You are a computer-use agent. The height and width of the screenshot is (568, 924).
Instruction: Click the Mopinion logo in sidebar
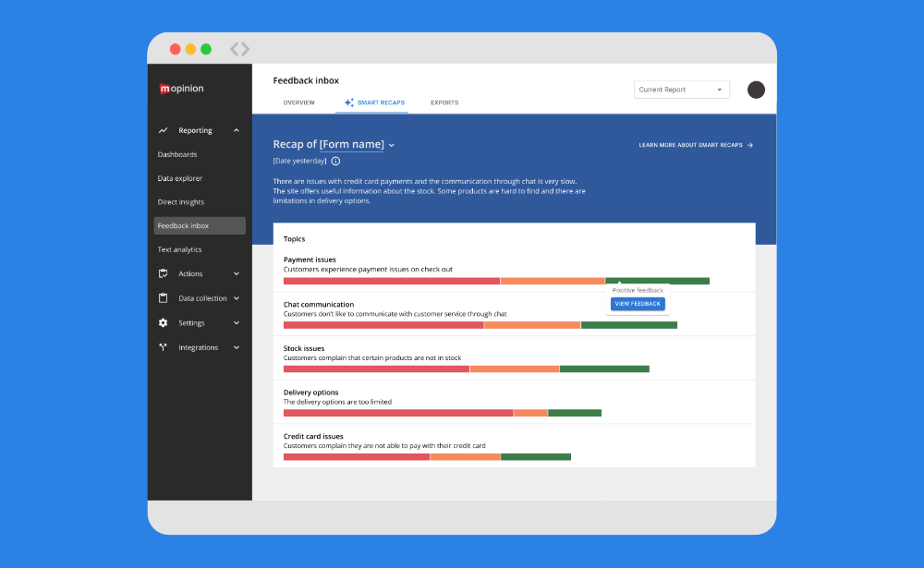point(181,89)
